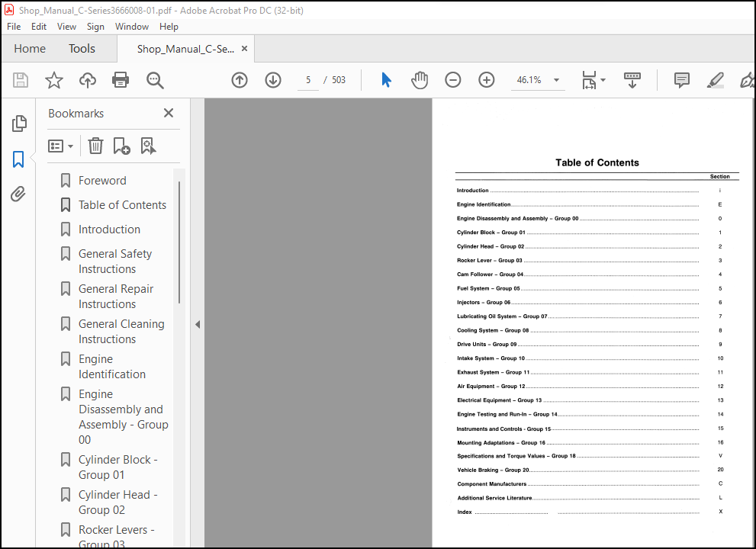Close the Bookmarks panel
Viewport: 756px width, 549px height.
(169, 114)
